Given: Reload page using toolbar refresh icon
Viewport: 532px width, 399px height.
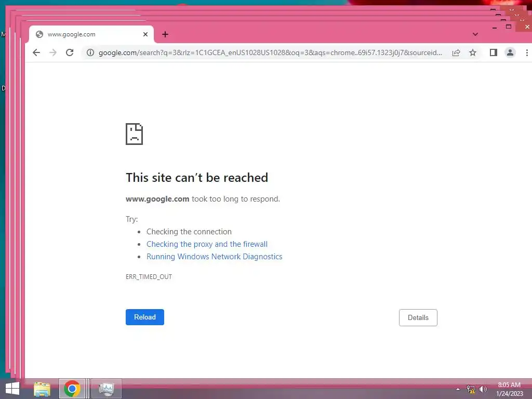Looking at the screenshot, I should tap(70, 52).
